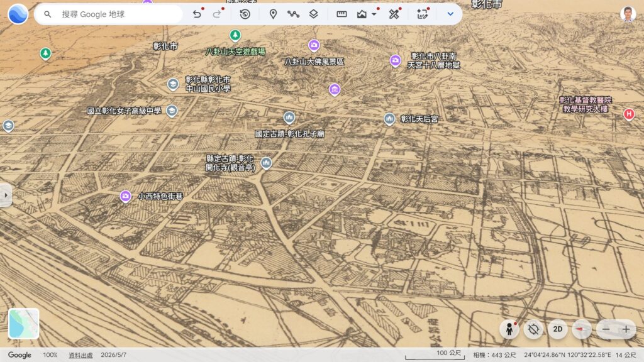Open the design tools icon
Viewport: 644px width, 362px height.
click(394, 14)
